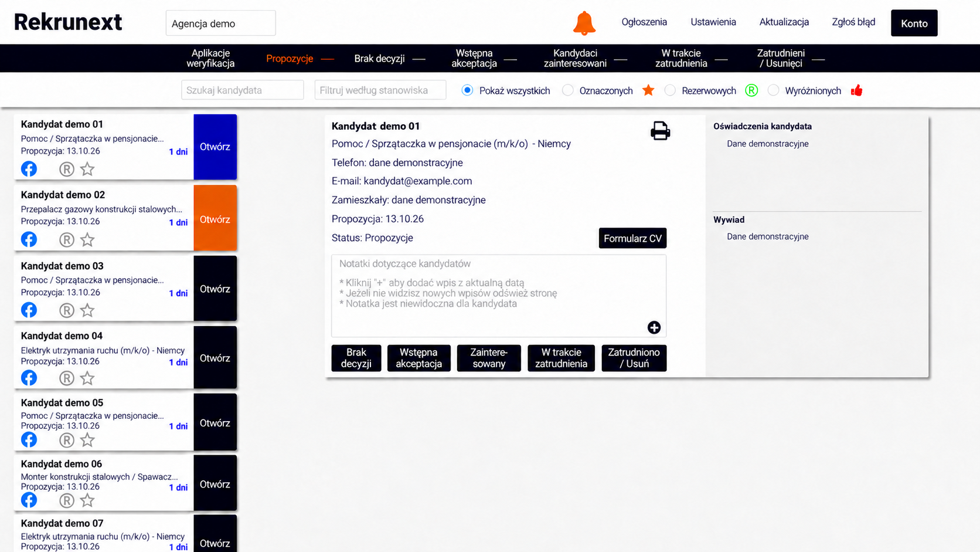Mark Kandydat demo 04 as reserve (R icon)
Image resolution: width=980 pixels, height=552 pixels.
(67, 378)
